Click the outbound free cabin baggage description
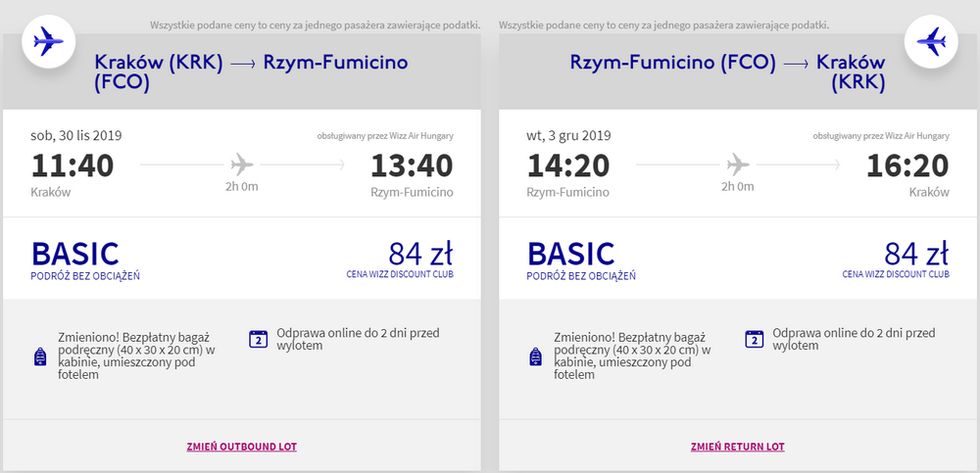Screen dimensions: 980x473 click(136, 355)
